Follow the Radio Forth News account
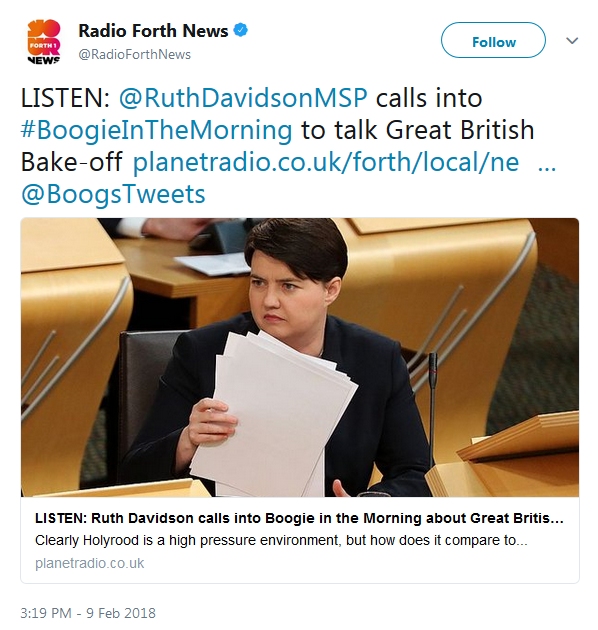The image size is (598, 630). point(493,40)
